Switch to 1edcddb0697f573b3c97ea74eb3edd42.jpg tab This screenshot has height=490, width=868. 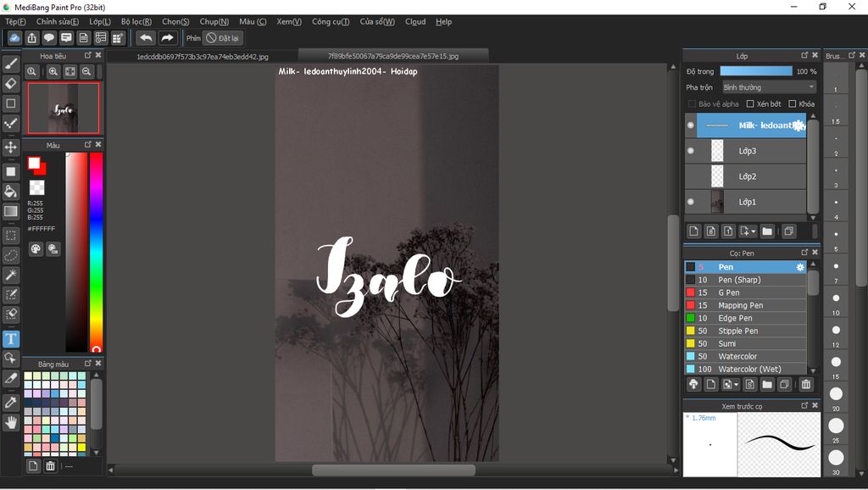point(203,57)
